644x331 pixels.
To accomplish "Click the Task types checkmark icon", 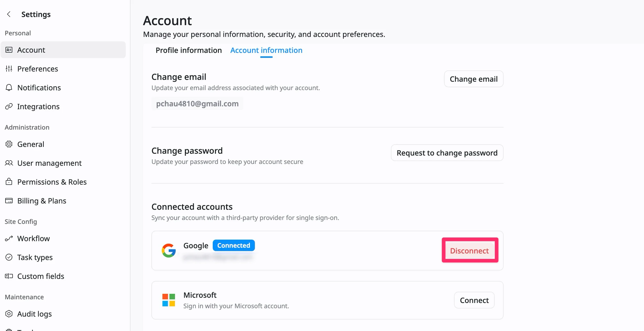I will coord(9,257).
